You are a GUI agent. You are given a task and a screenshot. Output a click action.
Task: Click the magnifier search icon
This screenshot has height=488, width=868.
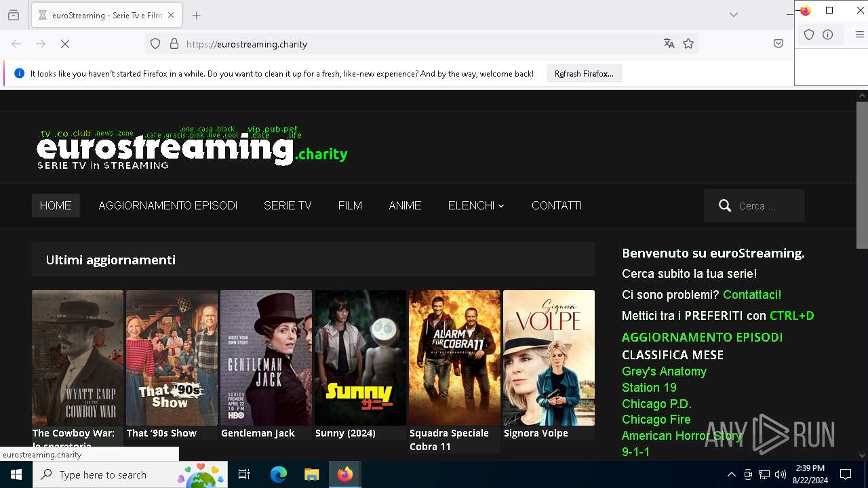click(725, 206)
